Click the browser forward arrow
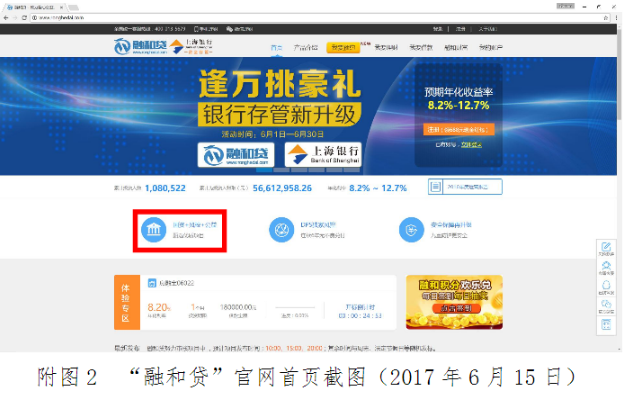 pyautogui.click(x=15, y=17)
